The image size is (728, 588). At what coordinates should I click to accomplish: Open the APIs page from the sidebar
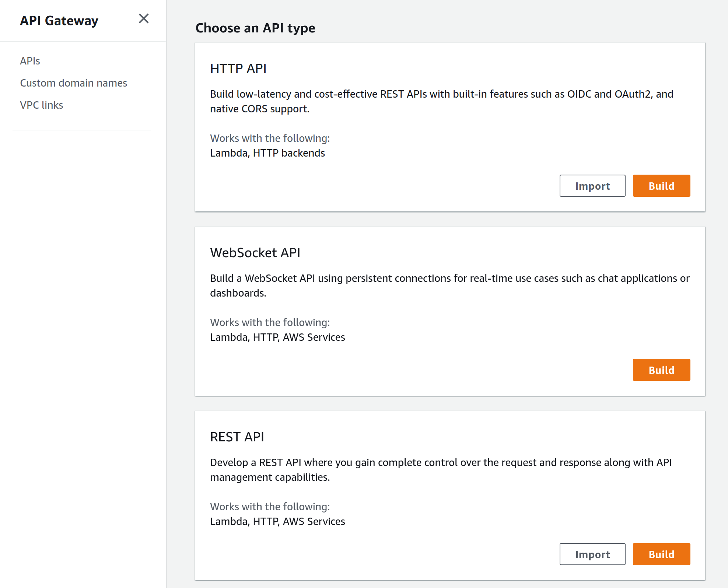30,61
